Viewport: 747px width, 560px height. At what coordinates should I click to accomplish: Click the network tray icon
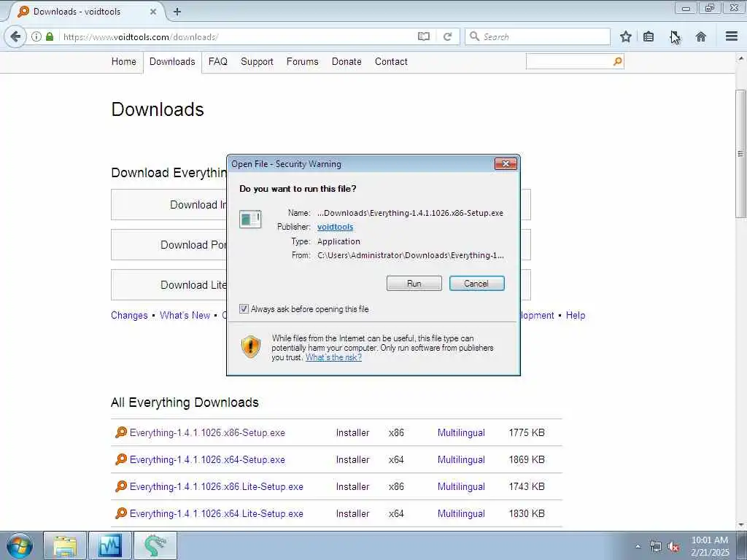pos(656,547)
